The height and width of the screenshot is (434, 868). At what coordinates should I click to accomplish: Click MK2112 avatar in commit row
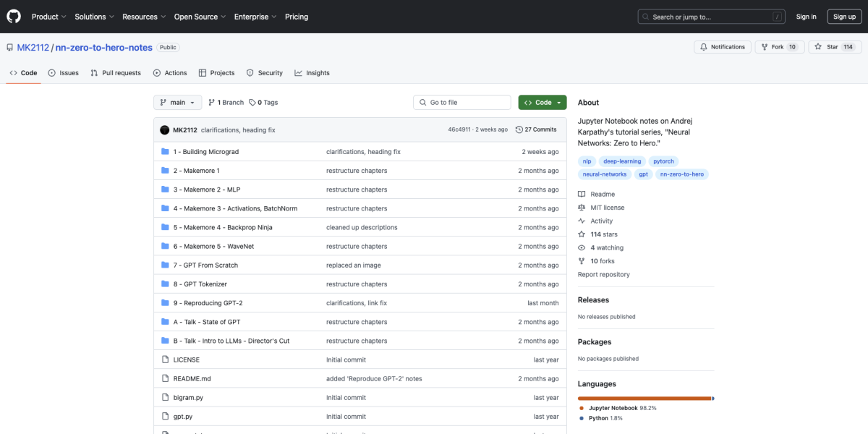coord(165,129)
